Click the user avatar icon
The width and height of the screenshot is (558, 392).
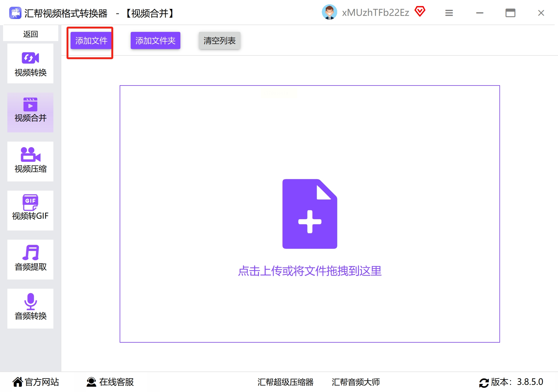click(329, 13)
